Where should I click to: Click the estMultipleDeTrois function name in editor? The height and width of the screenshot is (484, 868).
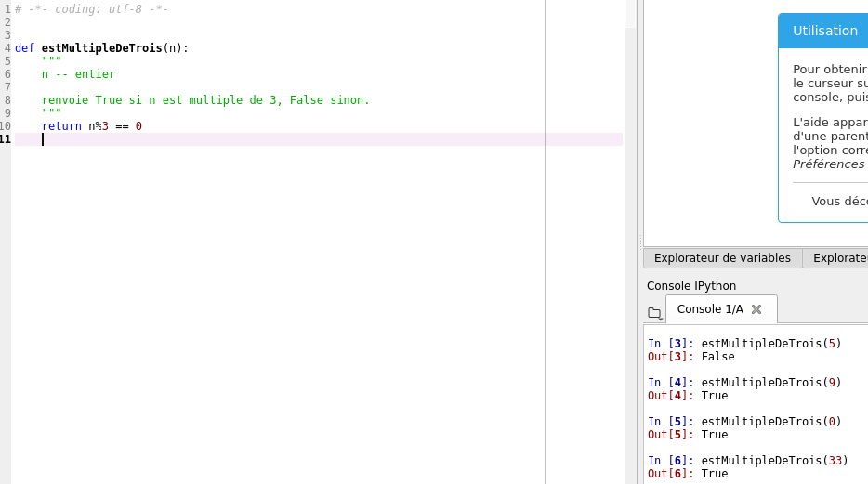click(101, 47)
